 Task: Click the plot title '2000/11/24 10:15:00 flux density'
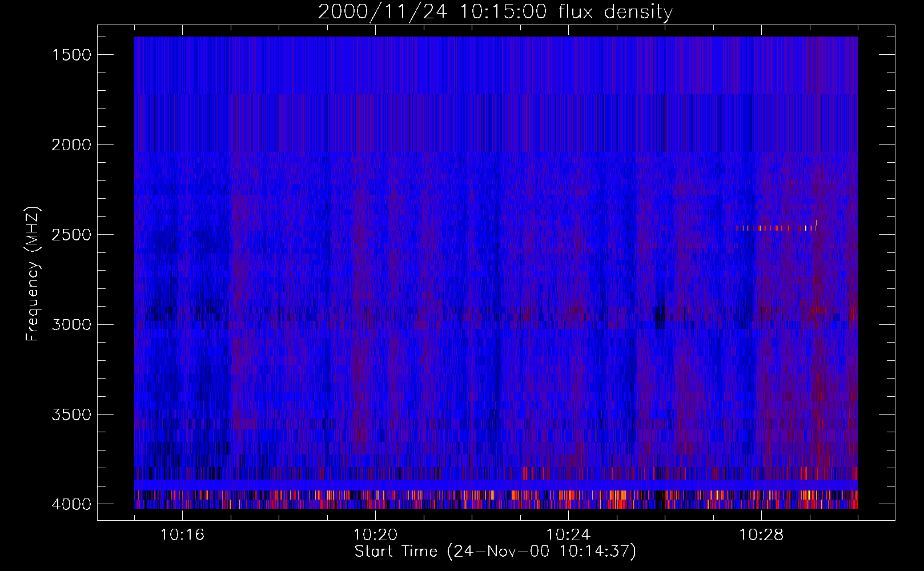pyautogui.click(x=495, y=11)
